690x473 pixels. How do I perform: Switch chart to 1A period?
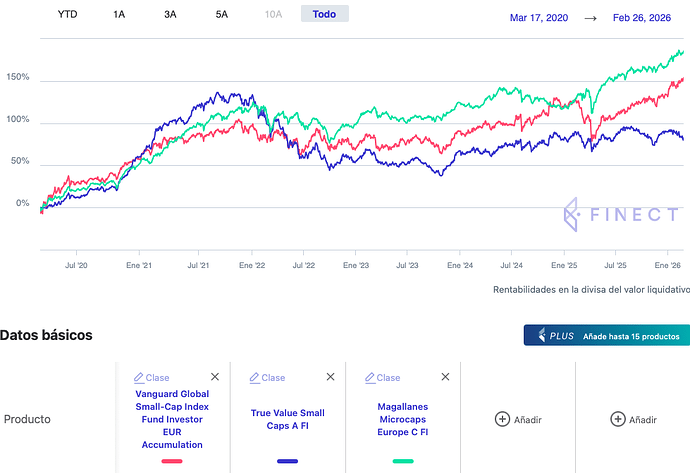click(119, 15)
